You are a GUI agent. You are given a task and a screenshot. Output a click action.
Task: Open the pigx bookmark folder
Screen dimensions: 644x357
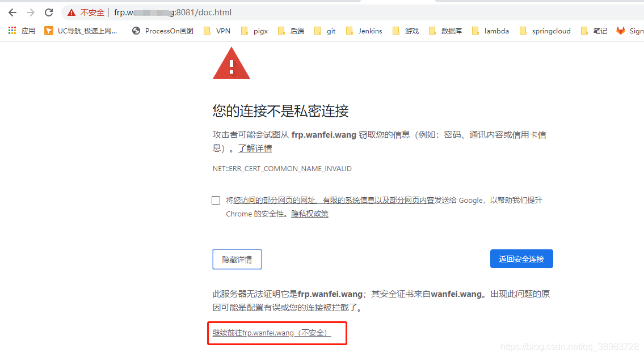click(x=254, y=31)
